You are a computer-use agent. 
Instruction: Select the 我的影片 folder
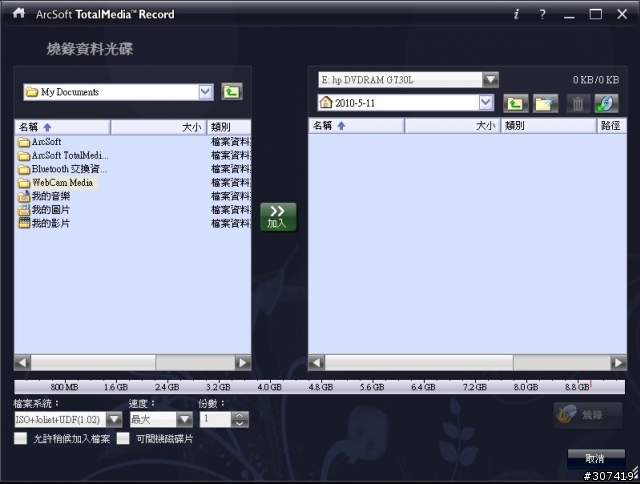point(44,223)
